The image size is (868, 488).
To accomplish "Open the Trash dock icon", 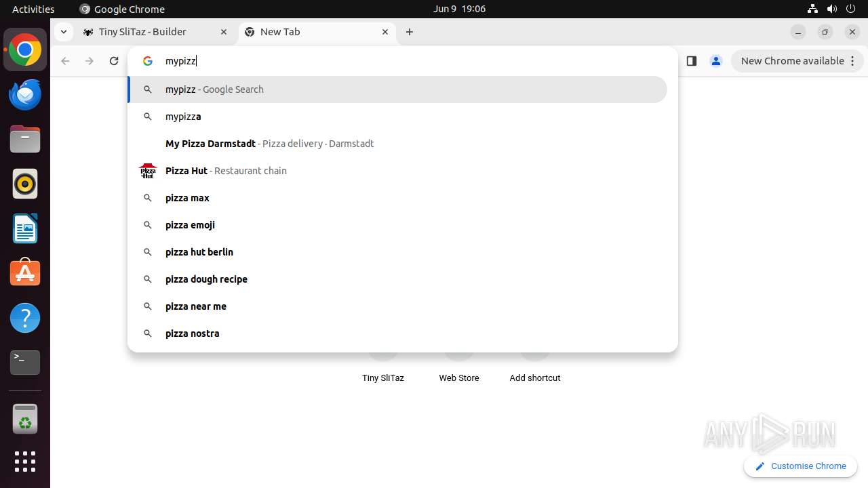I will (25, 419).
